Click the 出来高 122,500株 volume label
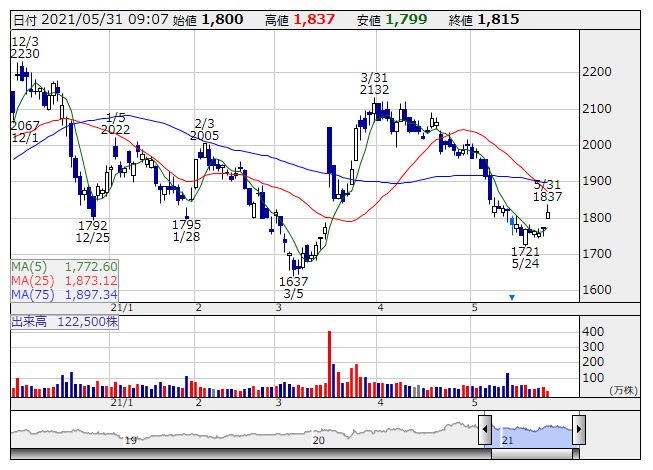This screenshot has height=470, width=653. tap(65, 322)
